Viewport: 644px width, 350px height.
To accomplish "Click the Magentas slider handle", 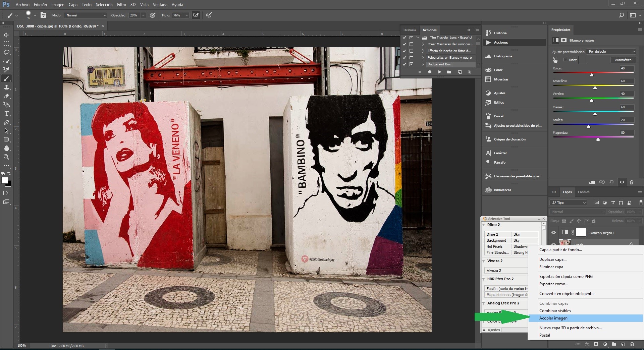I will tap(598, 139).
